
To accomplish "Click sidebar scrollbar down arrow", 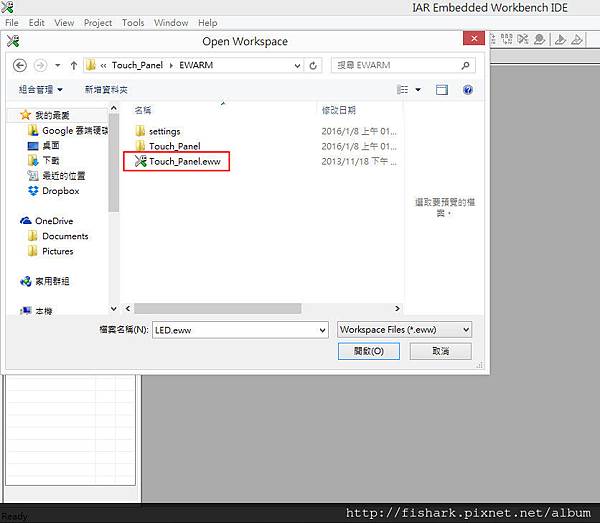I will pyautogui.click(x=114, y=308).
